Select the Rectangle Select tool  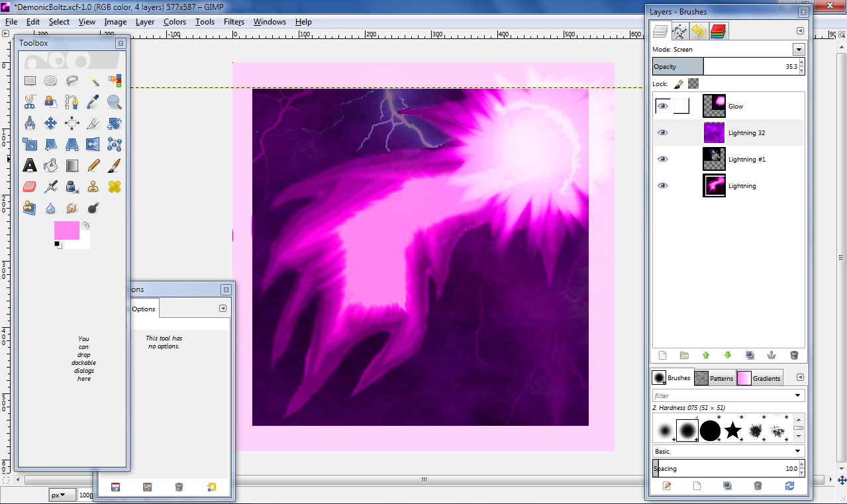(x=30, y=81)
